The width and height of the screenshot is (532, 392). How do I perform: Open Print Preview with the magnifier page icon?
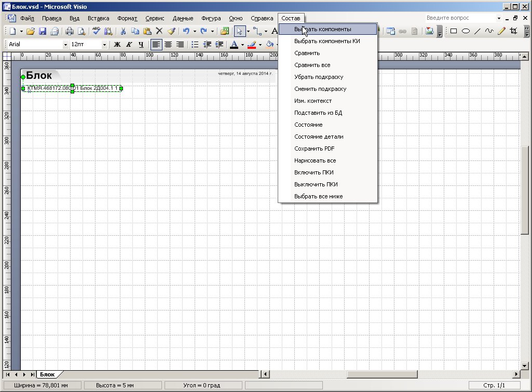(81, 31)
